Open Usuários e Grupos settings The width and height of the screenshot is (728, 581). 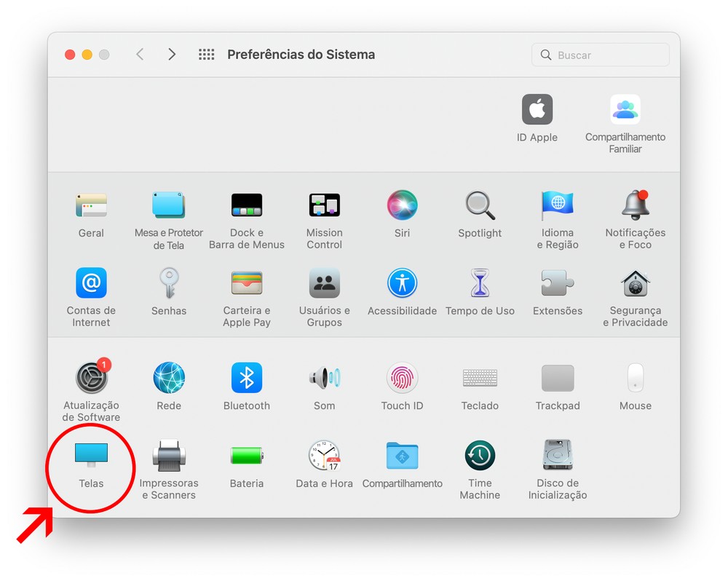tap(324, 282)
